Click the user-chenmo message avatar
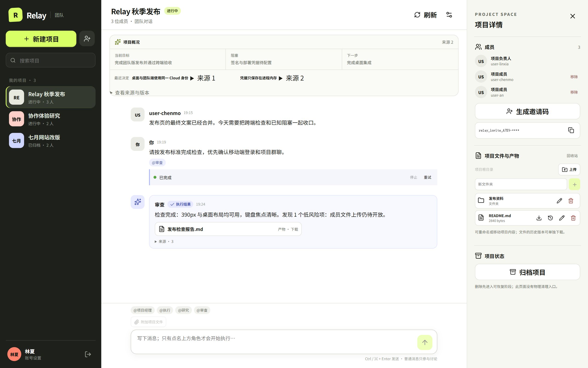This screenshot has height=368, width=588. coord(138,115)
